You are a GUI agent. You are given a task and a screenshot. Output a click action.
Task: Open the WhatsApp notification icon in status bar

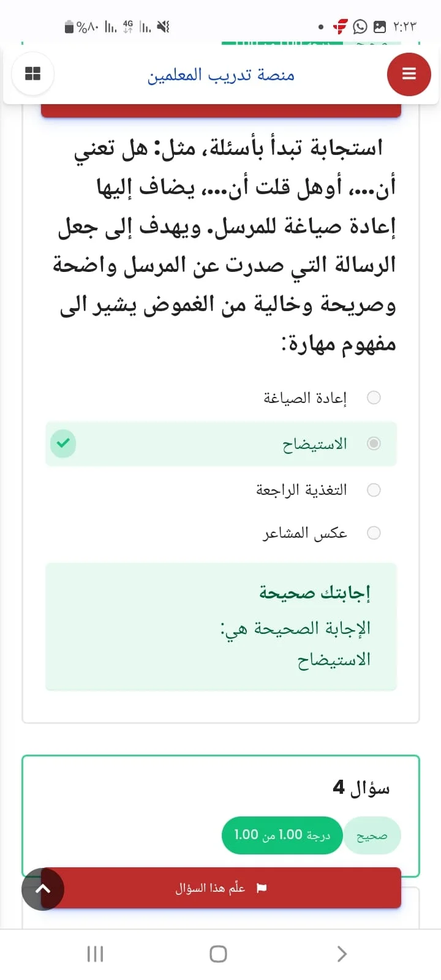360,27
